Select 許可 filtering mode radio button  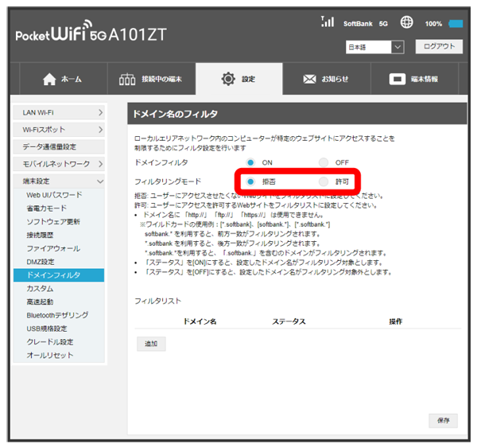click(323, 181)
